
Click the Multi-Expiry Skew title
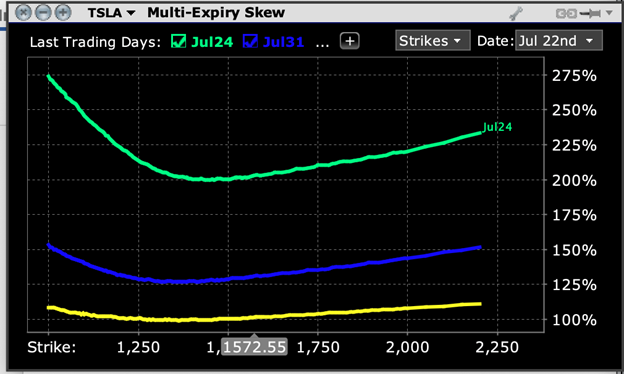click(x=216, y=12)
